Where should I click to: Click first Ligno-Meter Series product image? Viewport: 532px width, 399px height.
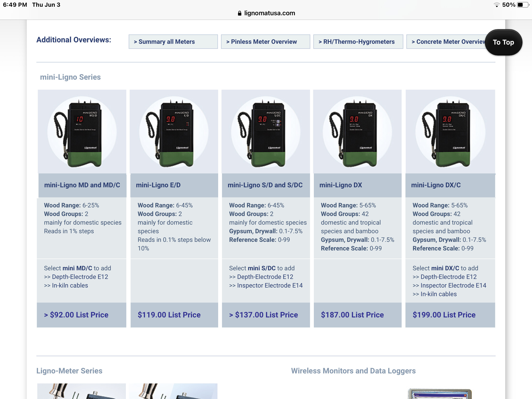[81, 391]
